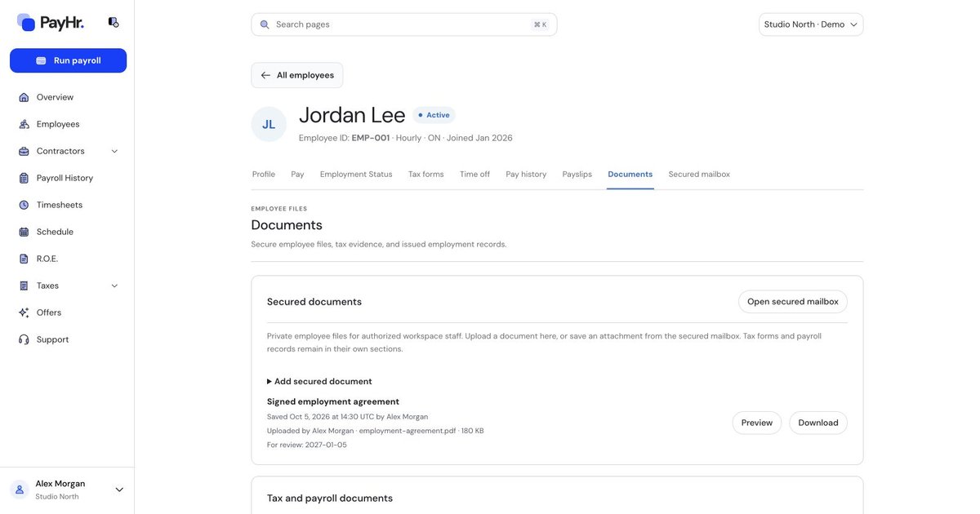Click the Offers sparkle icon
Viewport: 980px width, 514px height.
click(24, 312)
